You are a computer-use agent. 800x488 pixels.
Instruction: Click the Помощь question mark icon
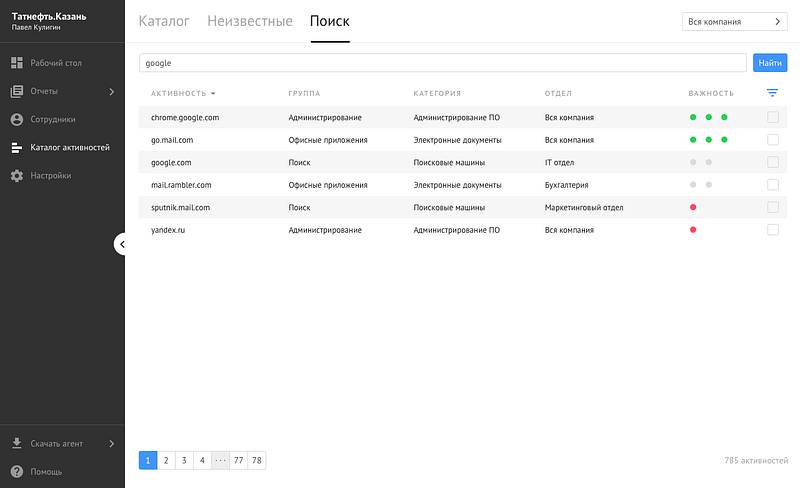pyautogui.click(x=17, y=471)
